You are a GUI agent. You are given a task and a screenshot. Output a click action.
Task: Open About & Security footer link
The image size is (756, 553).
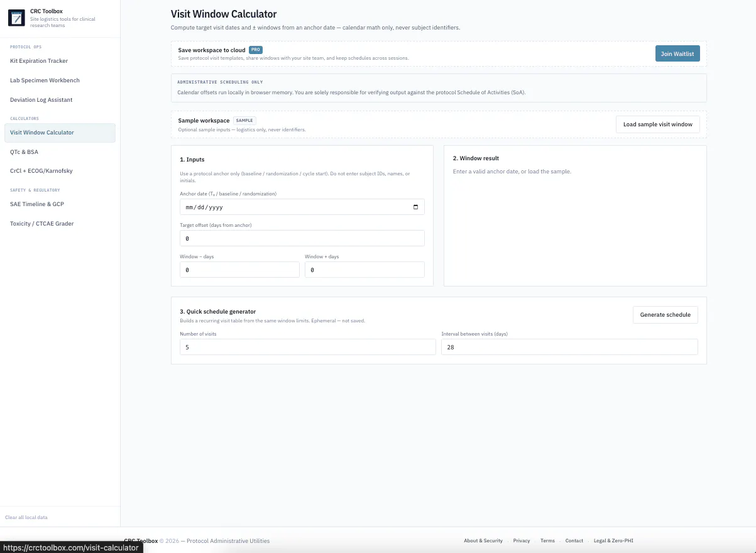[x=483, y=540]
